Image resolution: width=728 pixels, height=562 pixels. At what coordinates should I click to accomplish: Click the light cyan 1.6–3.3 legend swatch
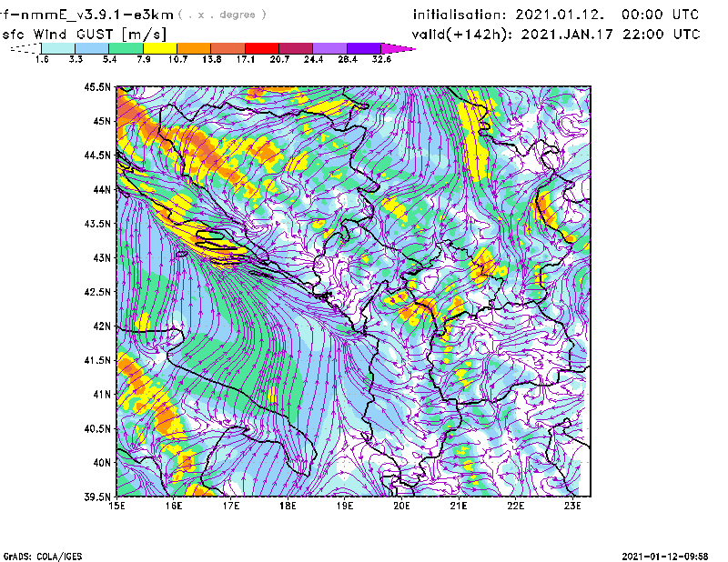coord(58,48)
